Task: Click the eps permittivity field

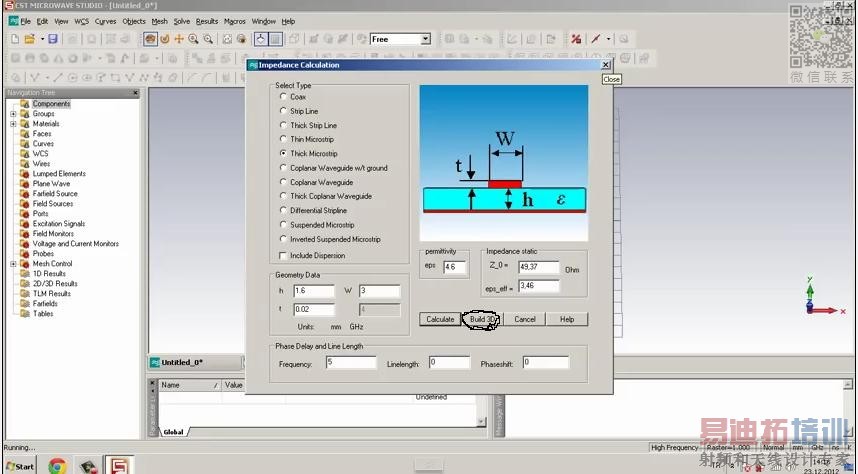Action: 455,267
